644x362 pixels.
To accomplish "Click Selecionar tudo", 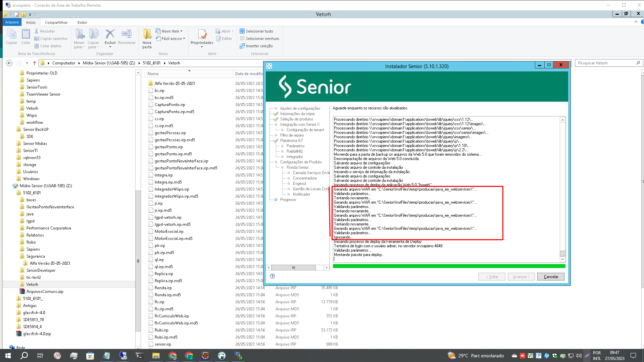I will tap(256, 31).
